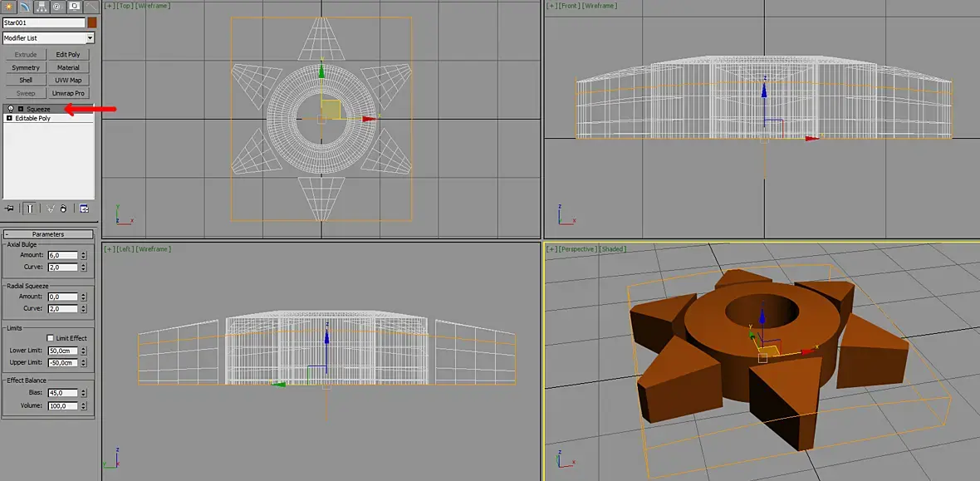Click the Bias spinner arrows
Image resolution: width=980 pixels, height=481 pixels.
click(83, 393)
